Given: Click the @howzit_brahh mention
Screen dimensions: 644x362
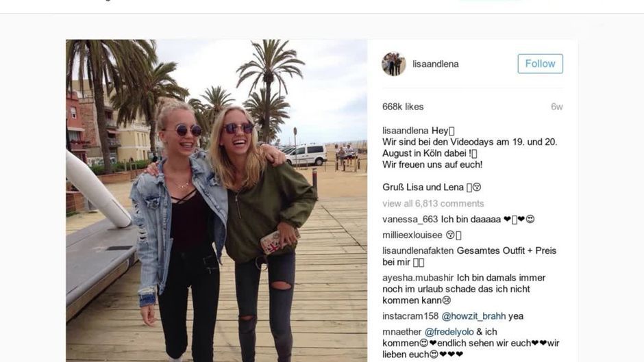Looking at the screenshot, I should point(473,316).
